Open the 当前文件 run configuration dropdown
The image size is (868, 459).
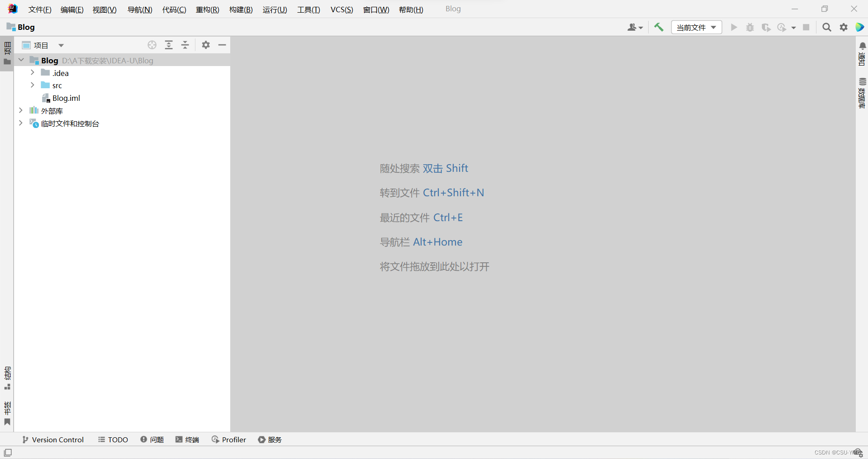[x=697, y=28]
